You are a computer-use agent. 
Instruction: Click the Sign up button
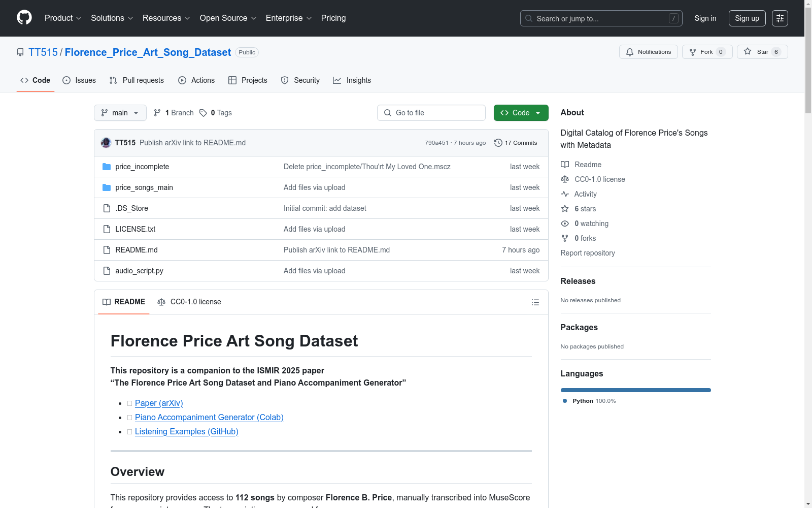pyautogui.click(x=747, y=18)
